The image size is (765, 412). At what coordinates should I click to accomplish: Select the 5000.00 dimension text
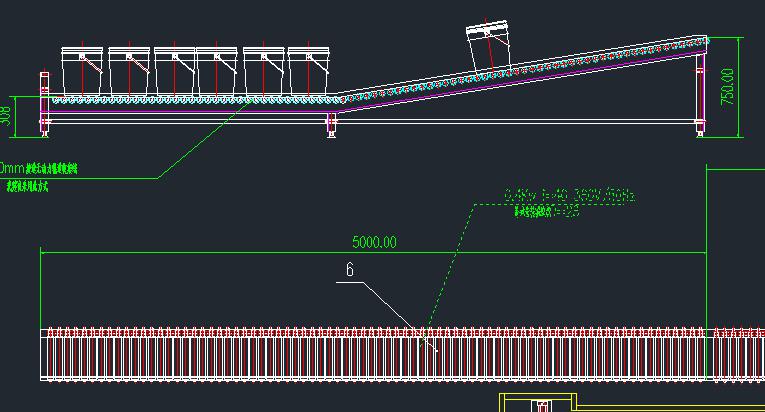374,242
